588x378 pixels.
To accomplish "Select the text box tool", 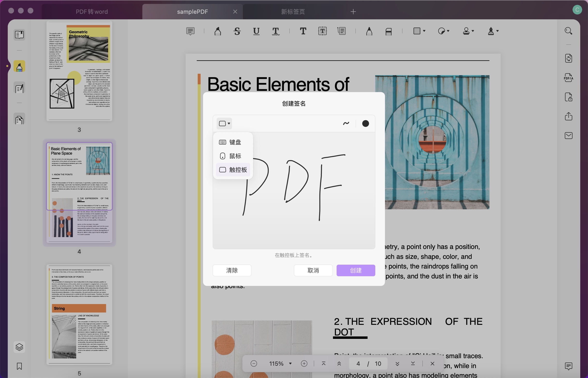I will pyautogui.click(x=322, y=31).
